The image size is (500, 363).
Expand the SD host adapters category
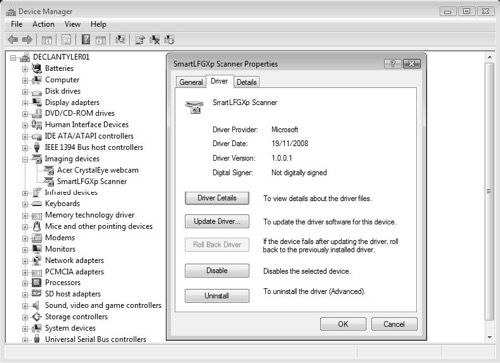(25, 295)
